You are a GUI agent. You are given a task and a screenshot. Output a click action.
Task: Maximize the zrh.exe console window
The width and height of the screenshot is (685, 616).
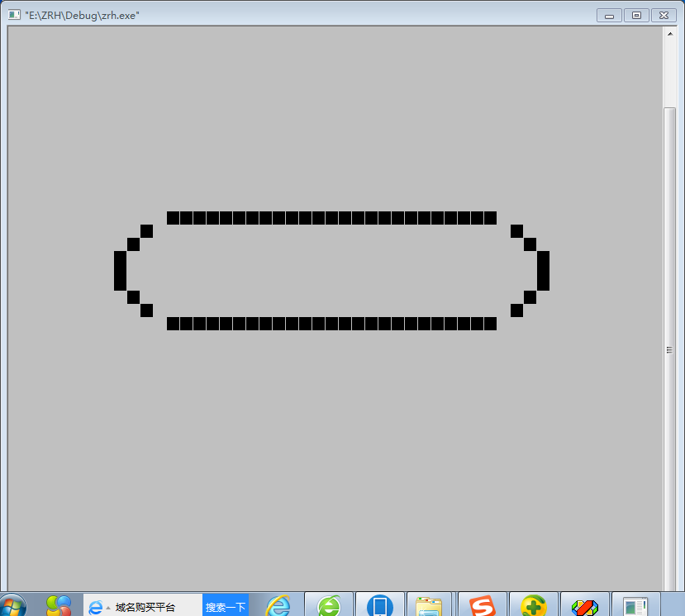pyautogui.click(x=636, y=16)
